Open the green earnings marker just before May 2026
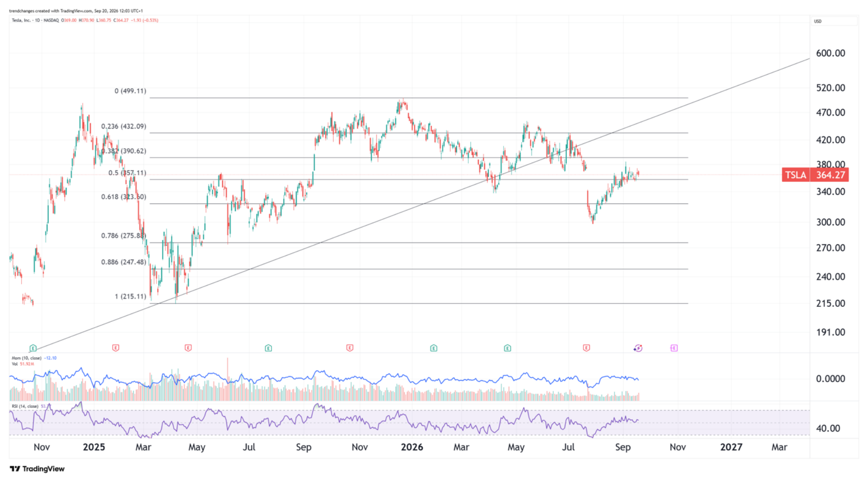Viewport: 868px width, 485px height. click(x=507, y=348)
